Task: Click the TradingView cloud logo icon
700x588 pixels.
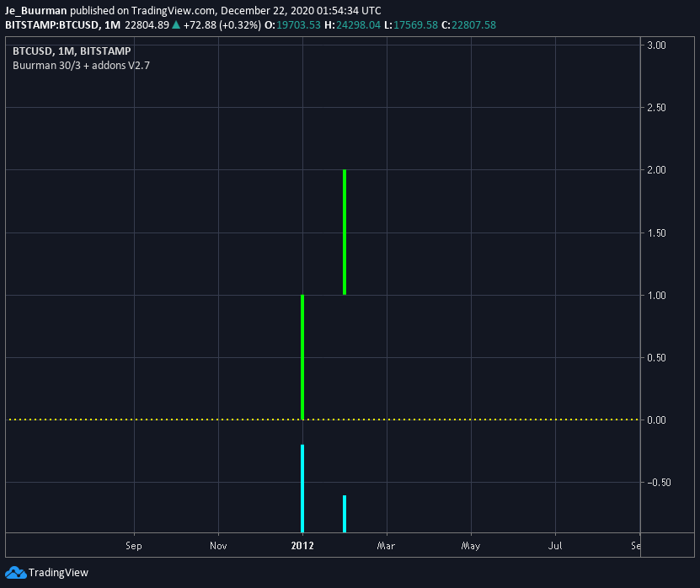Action: point(16,572)
